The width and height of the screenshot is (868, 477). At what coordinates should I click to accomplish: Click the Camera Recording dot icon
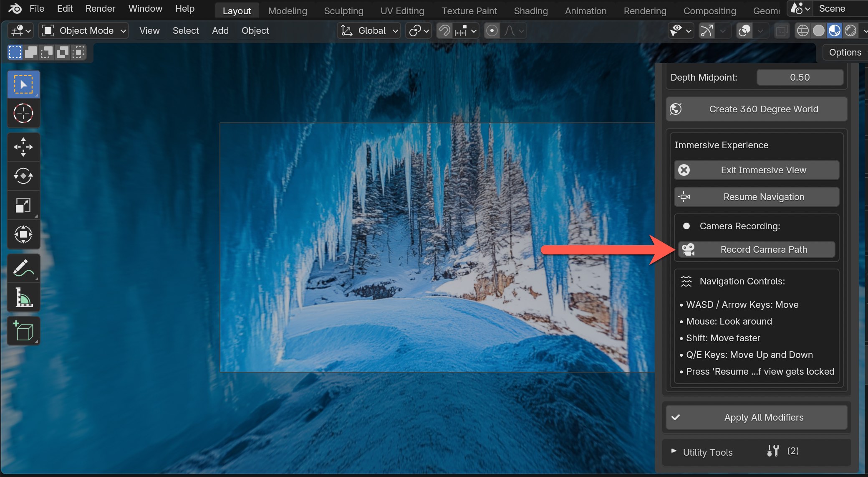click(686, 226)
